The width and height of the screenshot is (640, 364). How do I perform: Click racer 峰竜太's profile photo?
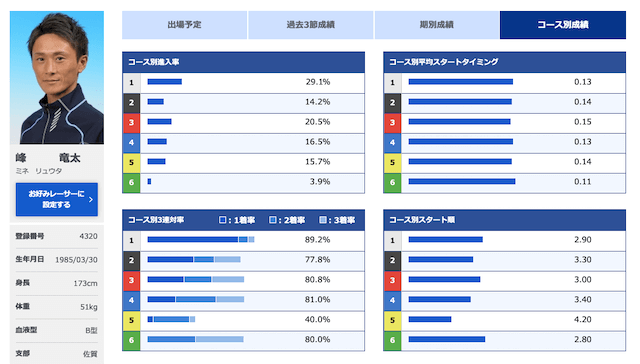coord(57,78)
